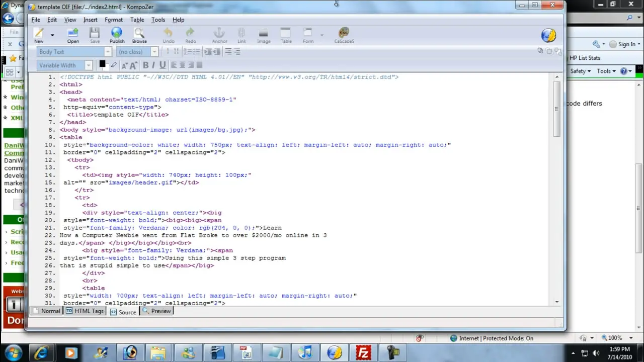Image resolution: width=644 pixels, height=362 pixels.
Task: Open the Tools menu in Internet Explorer
Action: click(x=606, y=71)
